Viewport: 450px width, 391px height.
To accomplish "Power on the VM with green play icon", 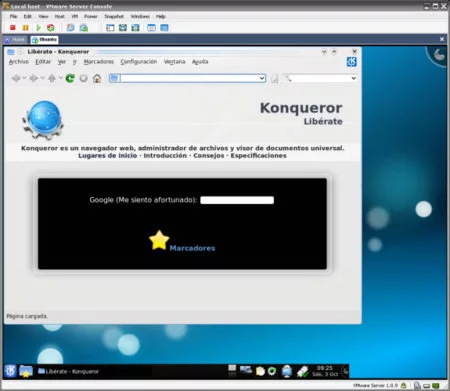I will point(38,28).
